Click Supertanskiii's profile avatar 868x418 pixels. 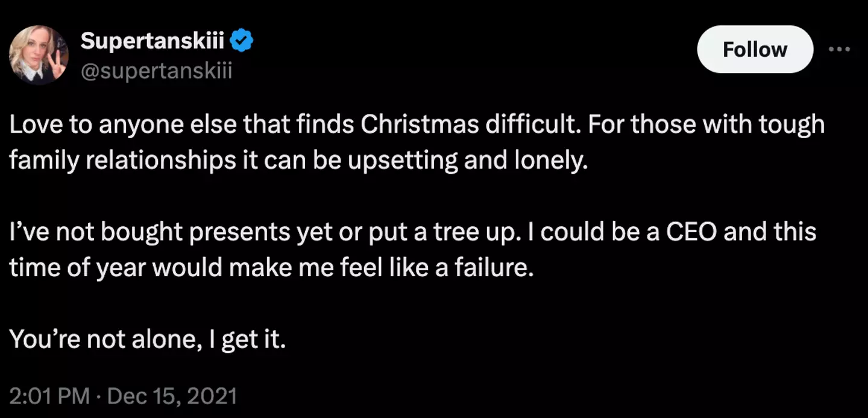click(x=39, y=55)
